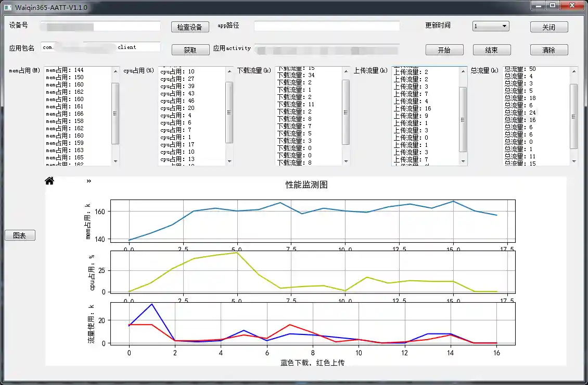Click the 总流量 list scroll-up arrow
This screenshot has width=588, height=385.
pyautogui.click(x=574, y=71)
